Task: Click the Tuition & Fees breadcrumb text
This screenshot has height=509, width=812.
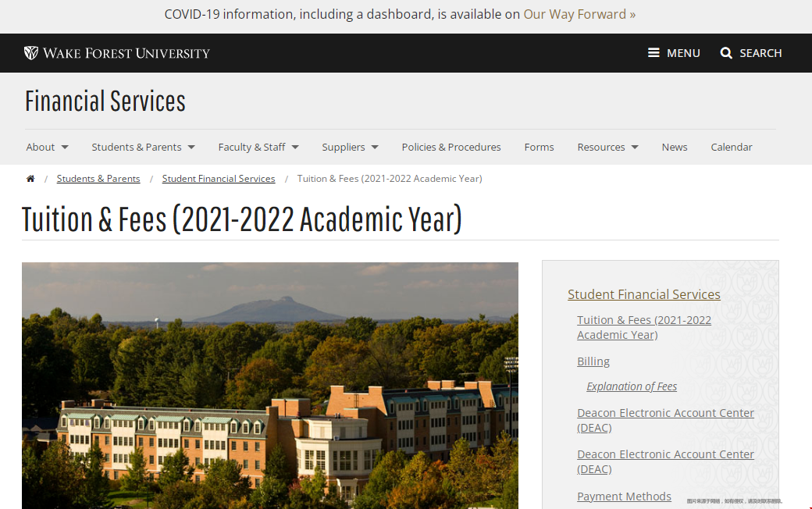Action: click(x=390, y=179)
